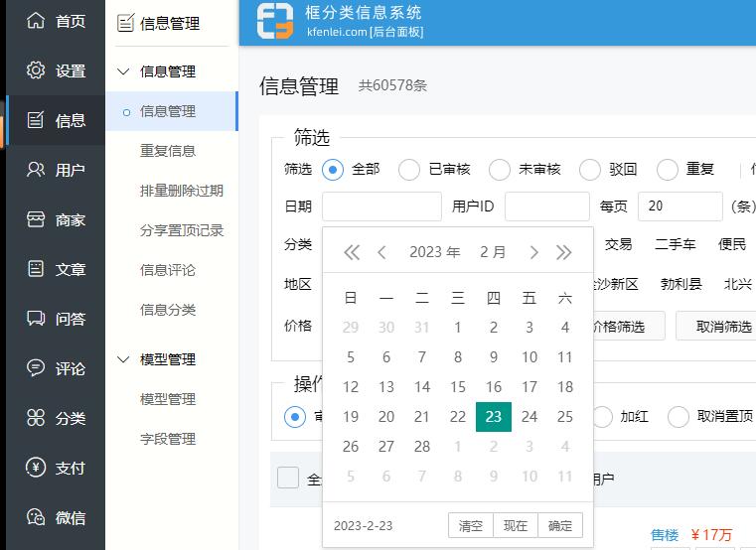Click the home icon in sidebar

tap(36, 21)
